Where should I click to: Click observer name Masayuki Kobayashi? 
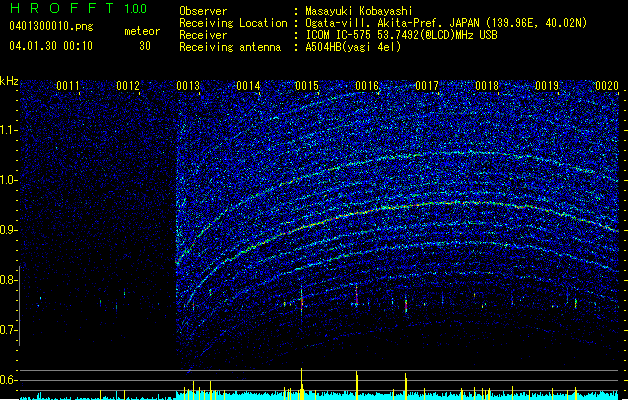tap(359, 11)
